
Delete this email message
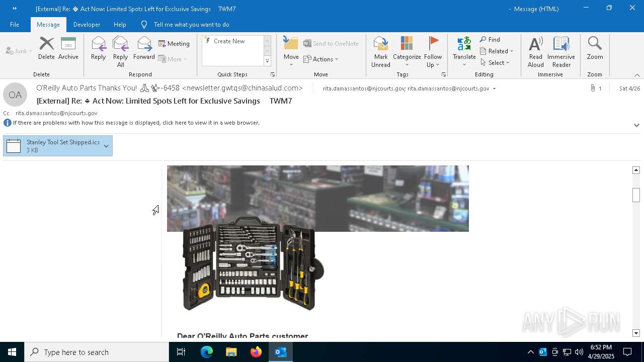tap(46, 48)
